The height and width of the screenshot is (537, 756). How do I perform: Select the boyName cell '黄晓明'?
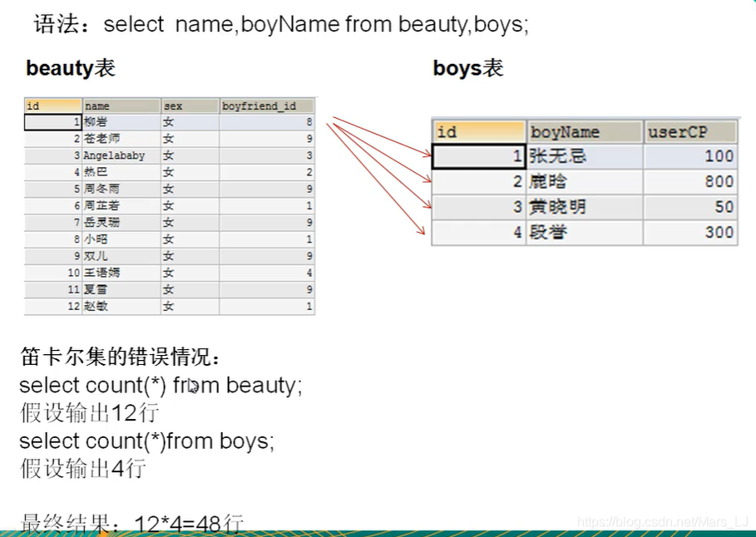[x=585, y=207]
